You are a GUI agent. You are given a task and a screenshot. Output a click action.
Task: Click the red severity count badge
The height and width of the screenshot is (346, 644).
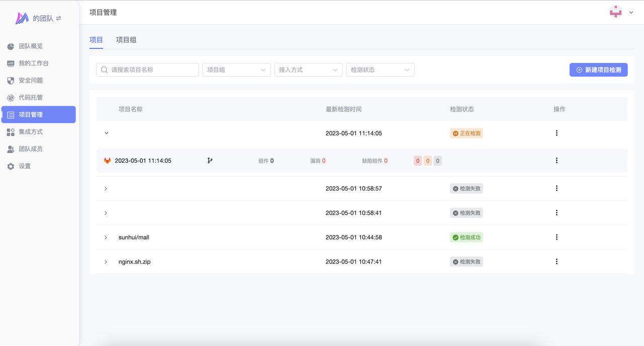coord(418,161)
